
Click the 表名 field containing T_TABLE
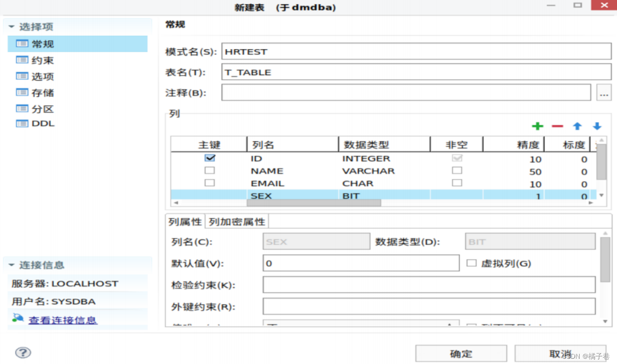[417, 72]
